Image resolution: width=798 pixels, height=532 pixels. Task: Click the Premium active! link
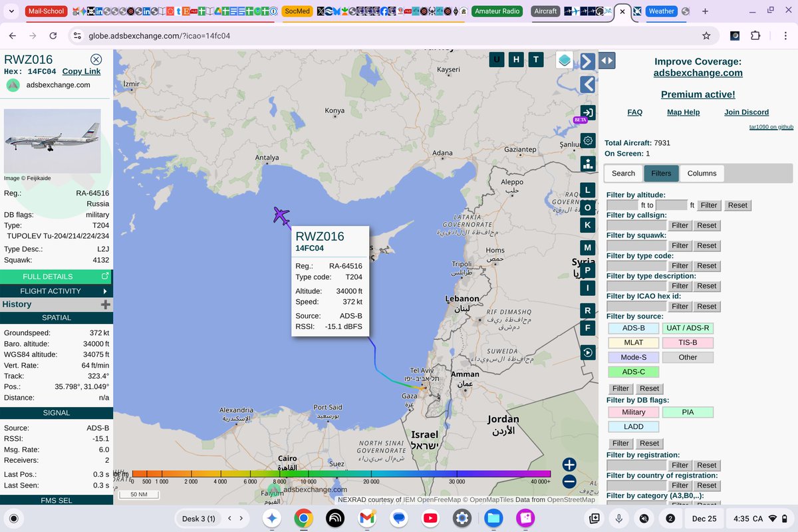pyautogui.click(x=698, y=94)
